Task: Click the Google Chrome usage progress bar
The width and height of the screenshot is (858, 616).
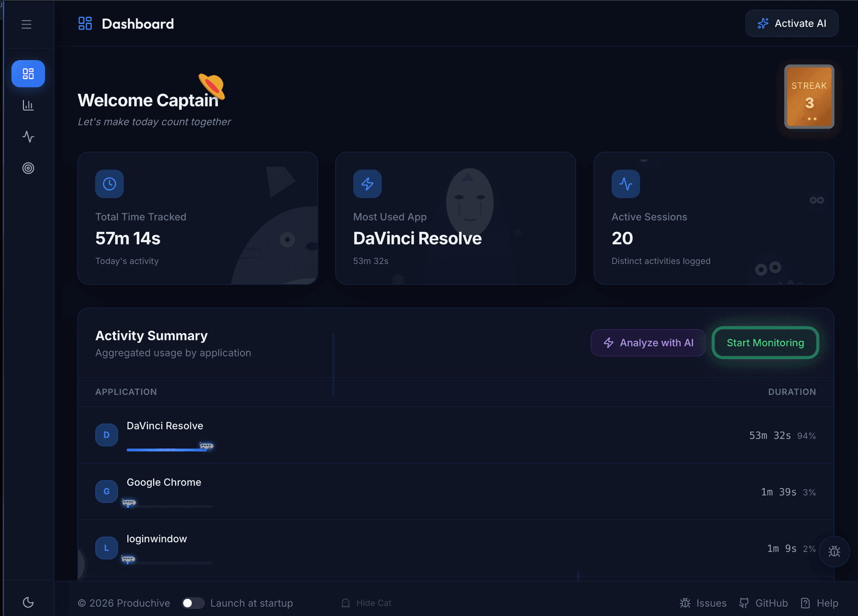Action: point(169,506)
